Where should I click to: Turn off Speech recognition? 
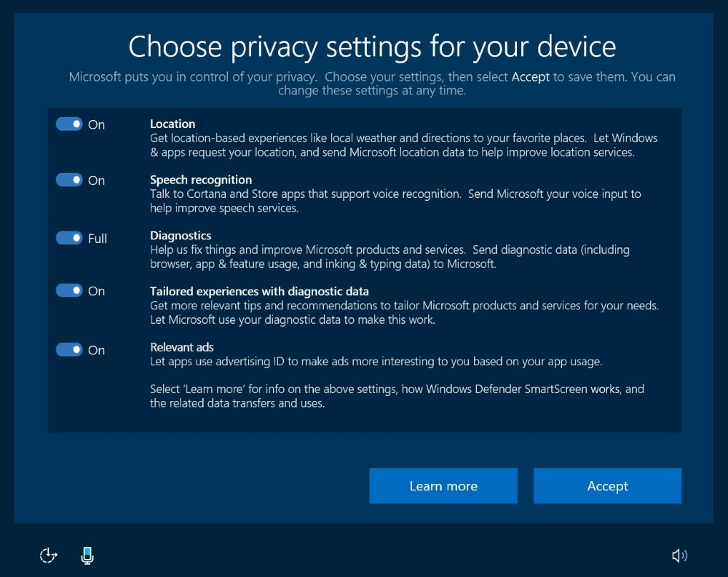[x=69, y=180]
